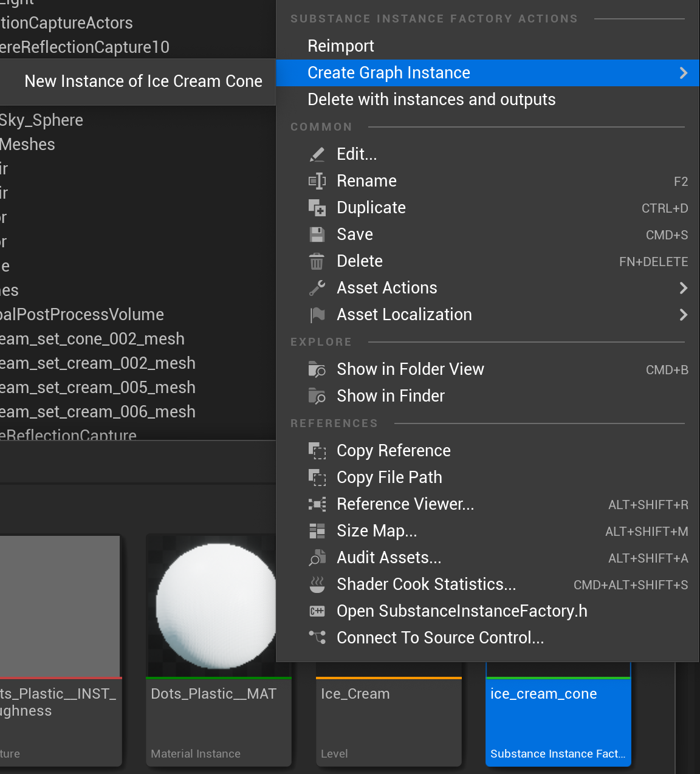The image size is (700, 774).
Task: Expand the Asset Localization submenu chevron
Action: [683, 315]
